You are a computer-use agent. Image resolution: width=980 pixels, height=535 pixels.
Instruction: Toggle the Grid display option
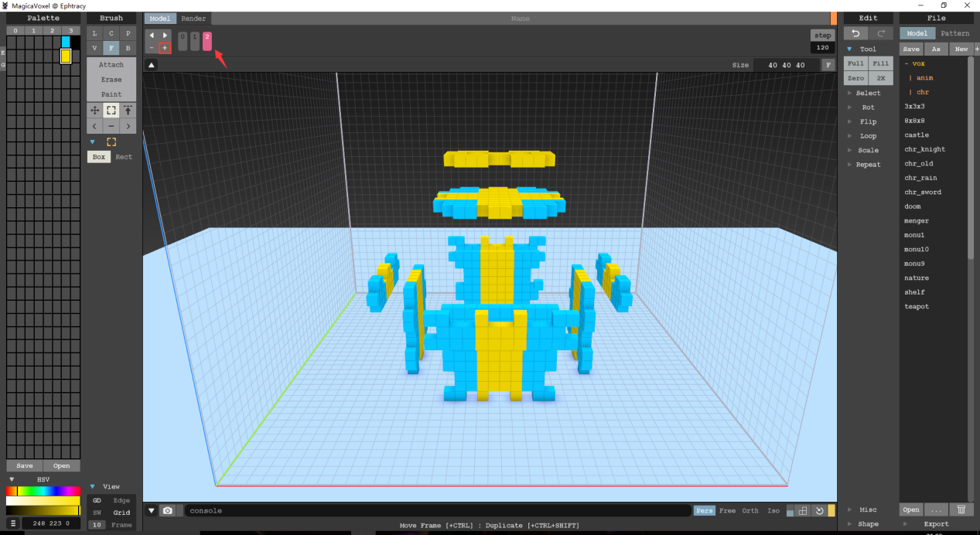click(x=122, y=513)
